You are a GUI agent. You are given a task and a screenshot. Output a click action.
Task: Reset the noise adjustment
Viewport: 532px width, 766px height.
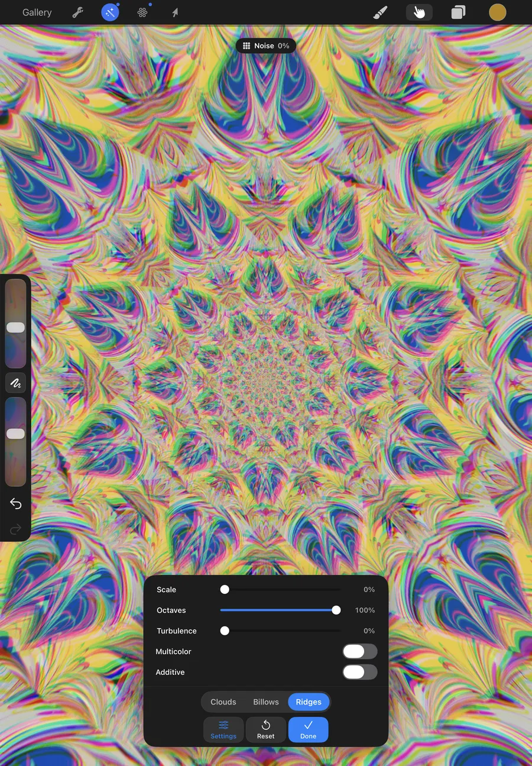coord(266,730)
